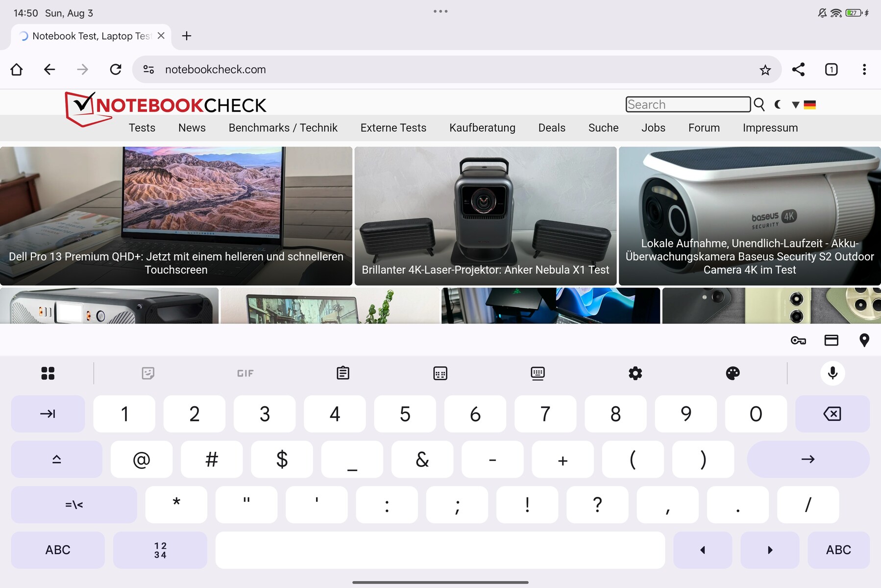
Task: Toggle dark mode with the moon icon
Action: [x=778, y=104]
